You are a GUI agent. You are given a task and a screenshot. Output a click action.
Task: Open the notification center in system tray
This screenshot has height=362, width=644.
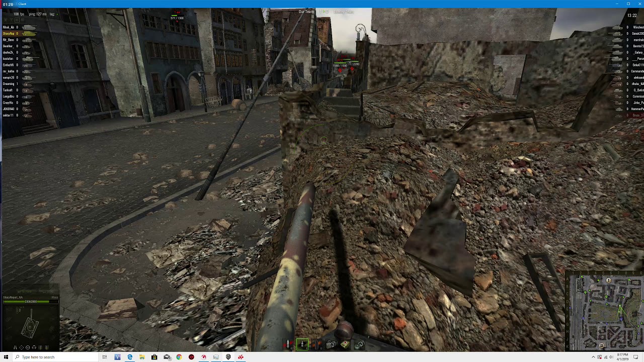636,357
